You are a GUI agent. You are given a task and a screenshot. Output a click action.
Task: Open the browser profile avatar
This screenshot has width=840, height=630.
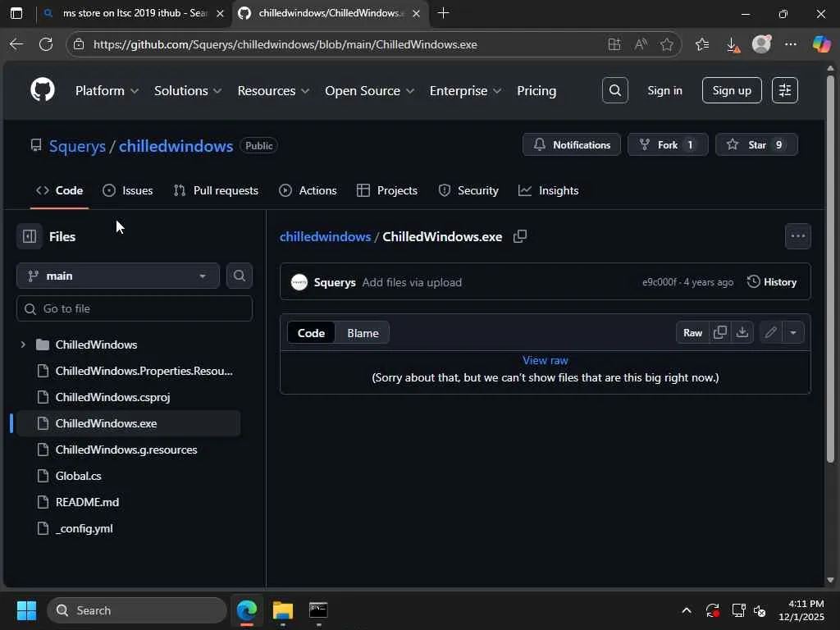[x=761, y=44]
